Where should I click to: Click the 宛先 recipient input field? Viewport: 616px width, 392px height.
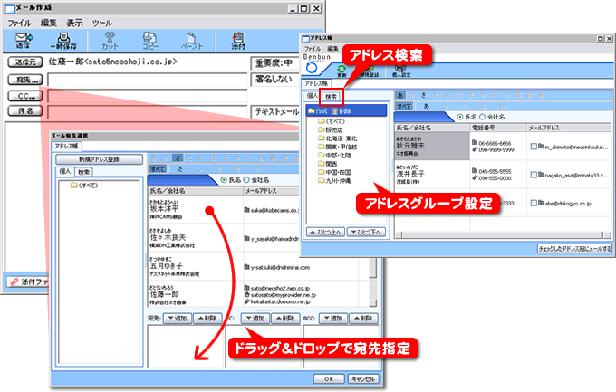(x=147, y=80)
